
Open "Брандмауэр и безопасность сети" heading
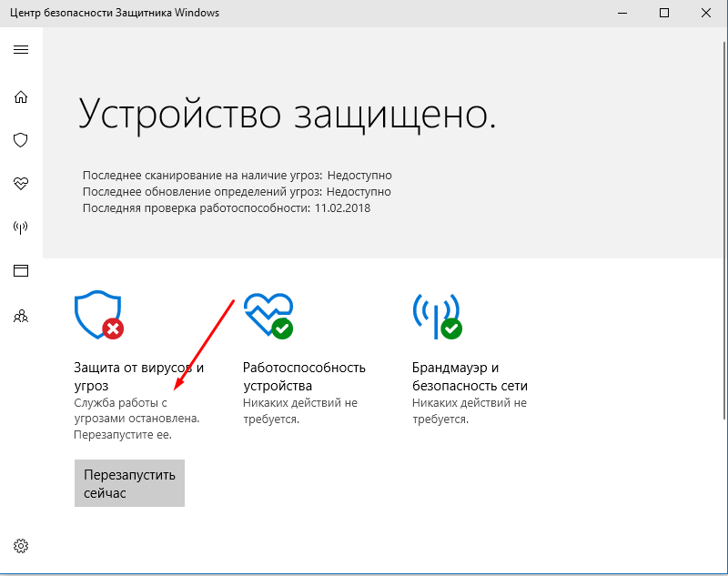(470, 377)
